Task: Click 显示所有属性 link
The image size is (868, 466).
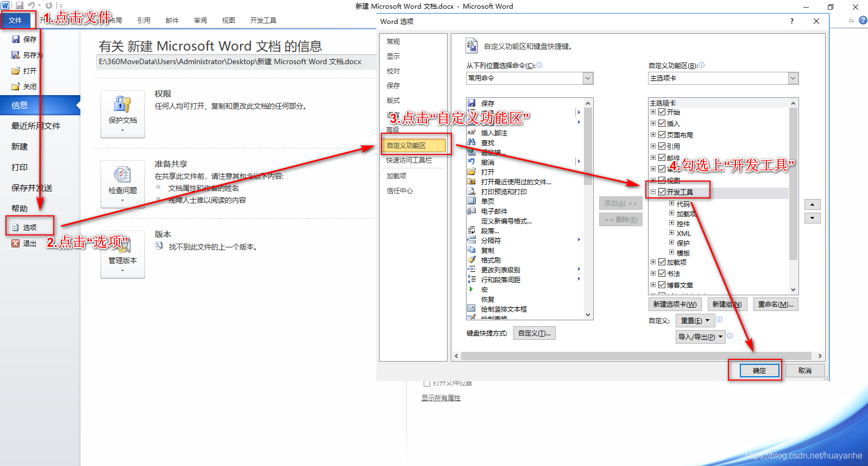Action: [441, 398]
